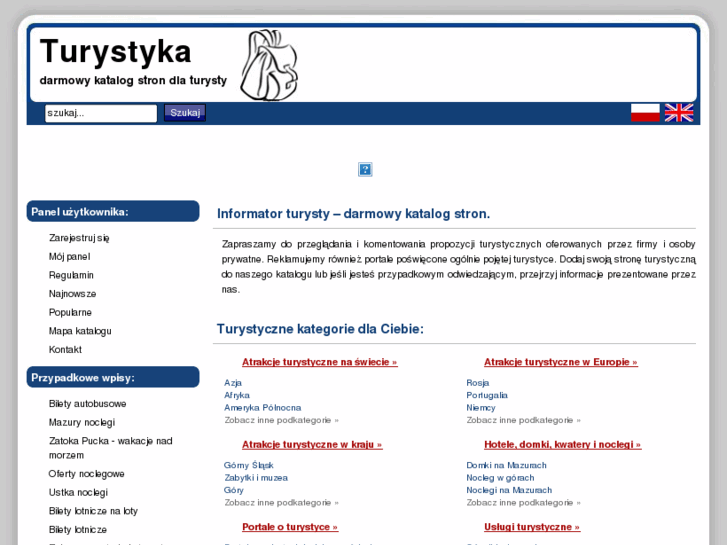Open the Bilety lotnicze entry
Viewport: 727px width, 545px height.
(78, 529)
